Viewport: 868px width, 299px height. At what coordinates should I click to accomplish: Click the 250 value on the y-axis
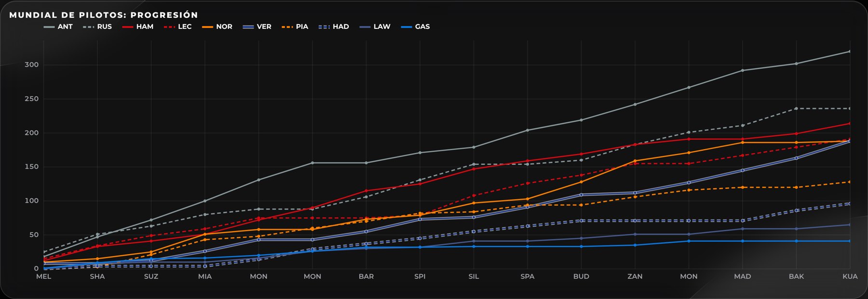tap(32, 99)
